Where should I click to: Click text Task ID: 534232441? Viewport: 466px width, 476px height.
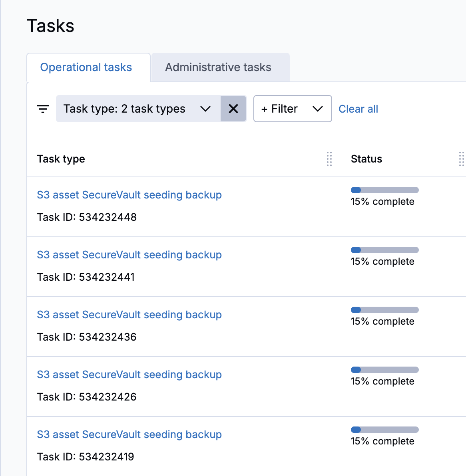pyautogui.click(x=86, y=277)
